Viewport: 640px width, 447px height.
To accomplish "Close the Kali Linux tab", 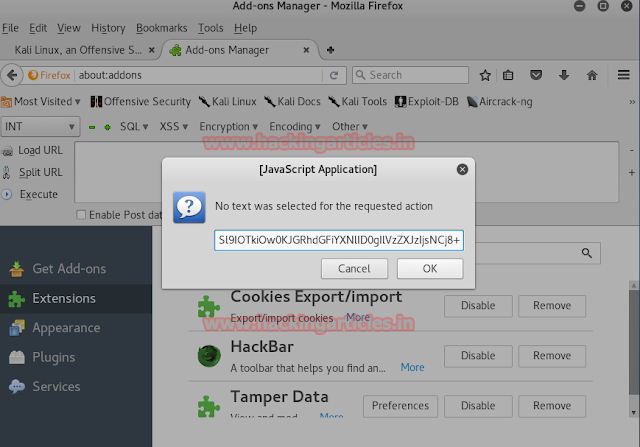I will (151, 50).
